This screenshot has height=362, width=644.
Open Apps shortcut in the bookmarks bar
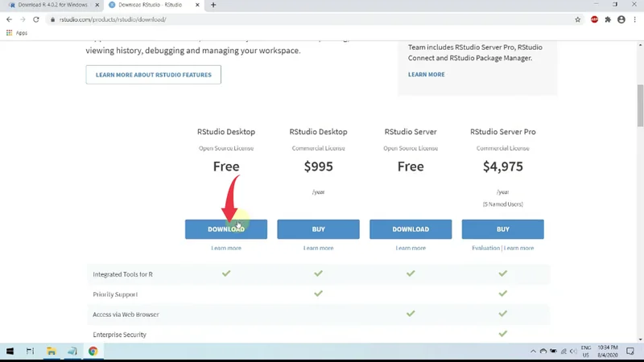tap(17, 33)
